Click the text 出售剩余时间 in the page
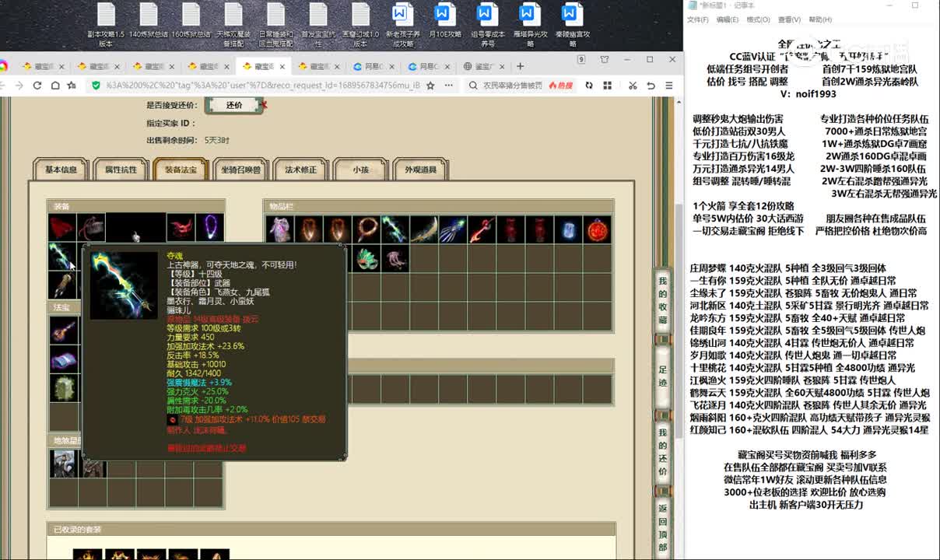 point(171,141)
